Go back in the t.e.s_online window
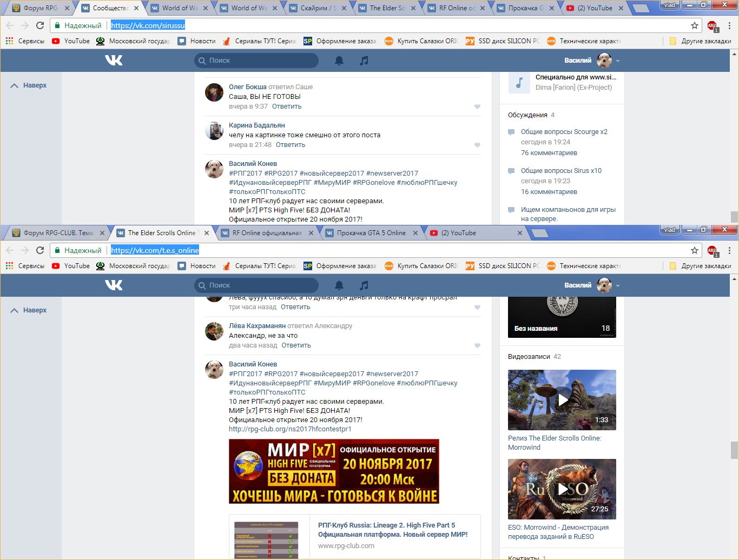739x560 pixels. pyautogui.click(x=10, y=250)
